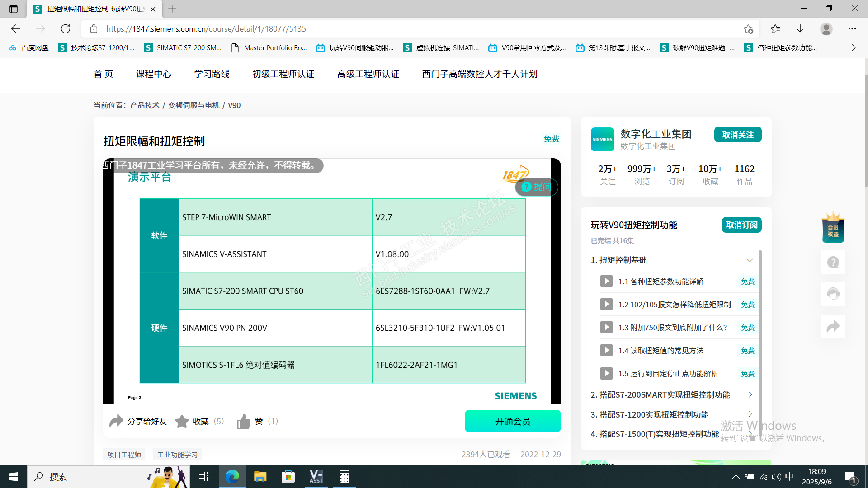Viewport: 868px width, 488px height.
Task: Open the customer service headset icon
Action: coord(833,294)
